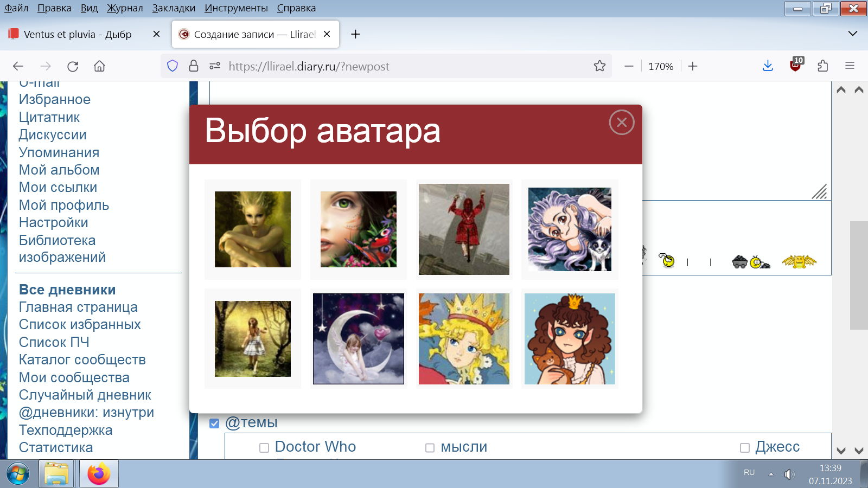
Task: Open Главная страница link
Action: 78,307
